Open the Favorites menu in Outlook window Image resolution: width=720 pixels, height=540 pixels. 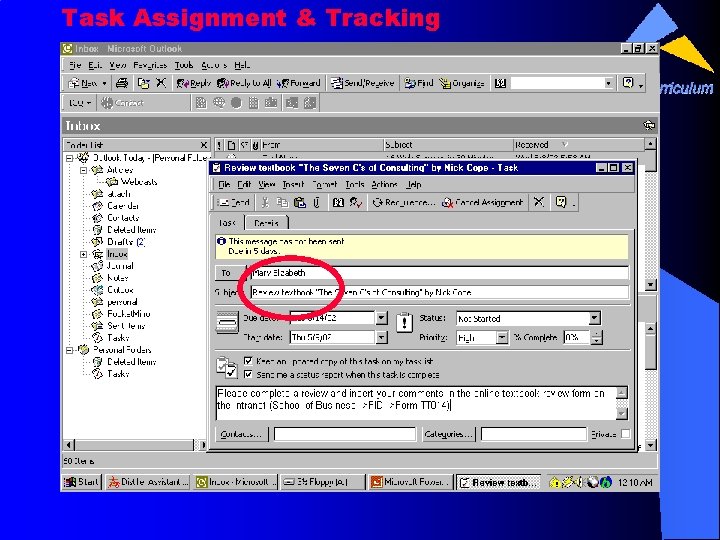[150, 65]
